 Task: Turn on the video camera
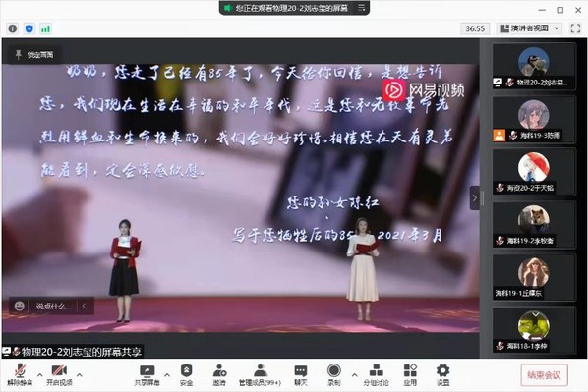pos(59,374)
